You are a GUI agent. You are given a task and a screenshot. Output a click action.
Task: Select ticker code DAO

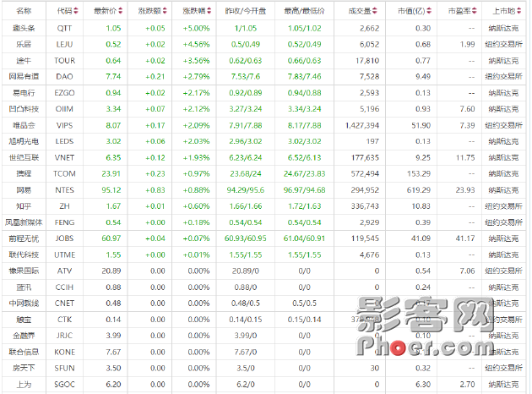tap(64, 77)
